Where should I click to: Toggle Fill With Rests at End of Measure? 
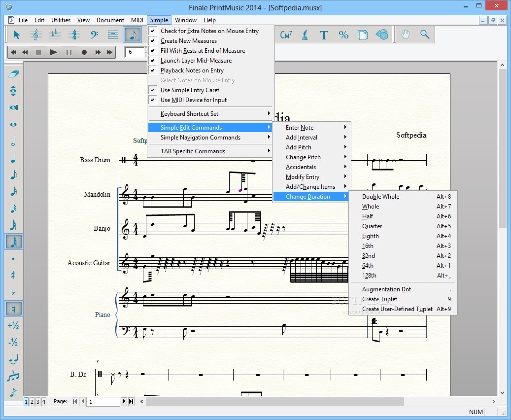click(210, 51)
